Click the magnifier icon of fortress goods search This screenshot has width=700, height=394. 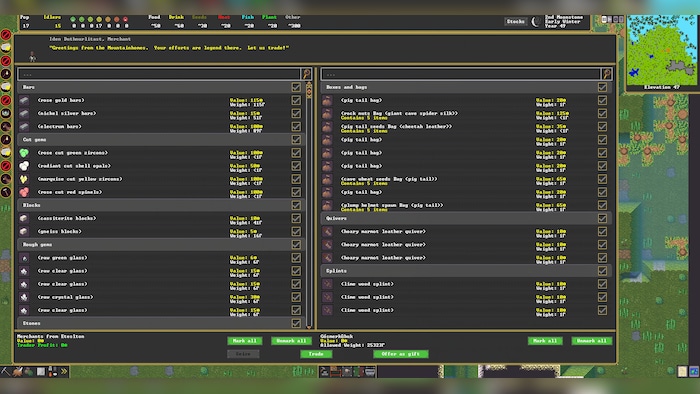click(607, 74)
